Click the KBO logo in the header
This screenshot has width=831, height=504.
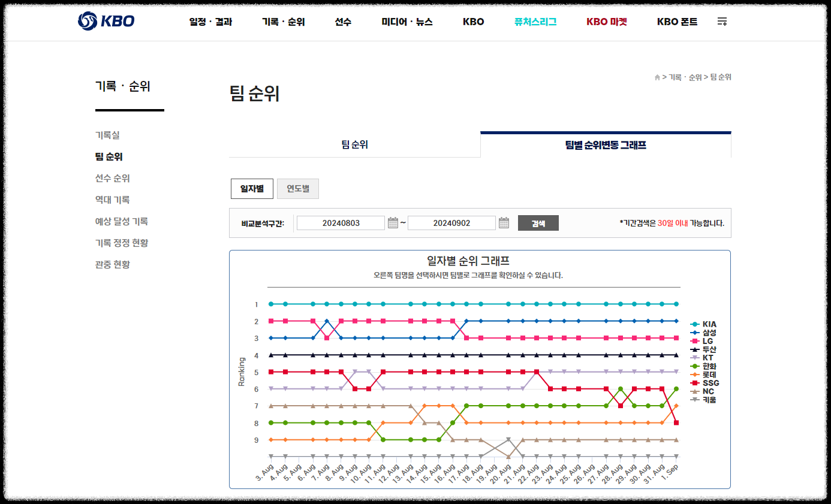106,22
